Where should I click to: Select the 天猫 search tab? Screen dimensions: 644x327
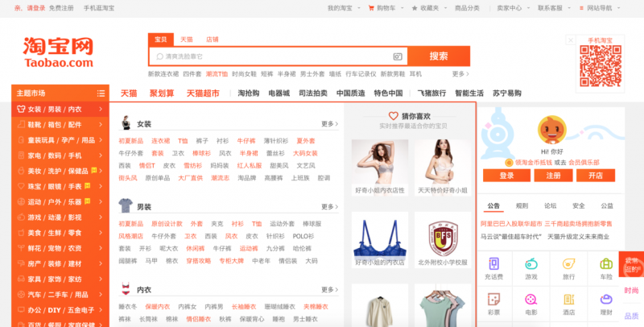click(x=187, y=39)
